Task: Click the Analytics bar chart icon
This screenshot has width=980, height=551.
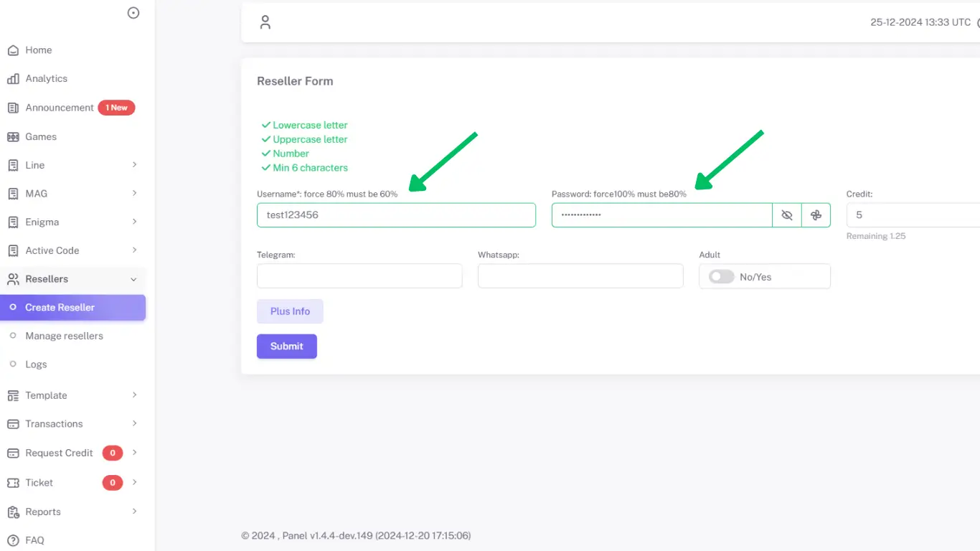Action: coord(13,79)
